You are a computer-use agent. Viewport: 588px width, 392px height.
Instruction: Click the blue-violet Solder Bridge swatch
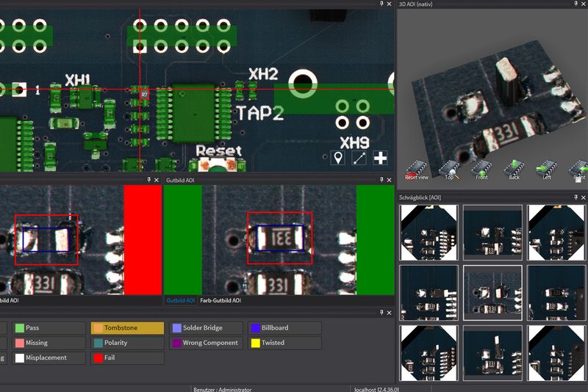click(176, 328)
